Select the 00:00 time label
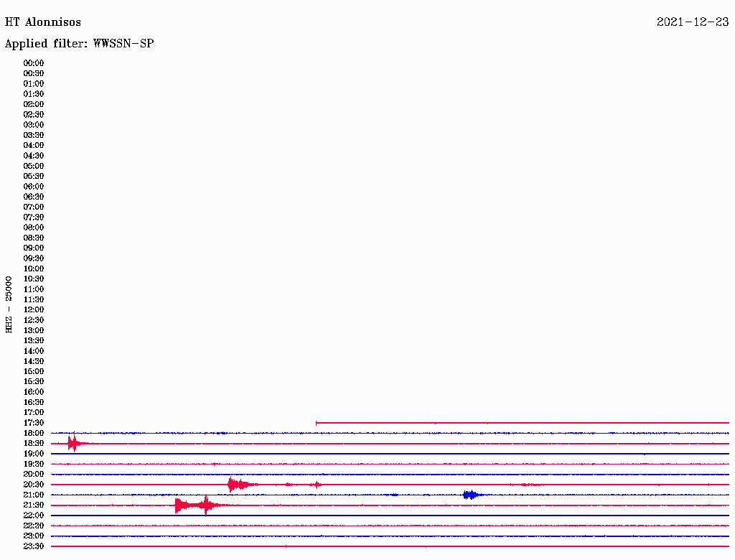This screenshot has height=560, width=735. pos(34,63)
